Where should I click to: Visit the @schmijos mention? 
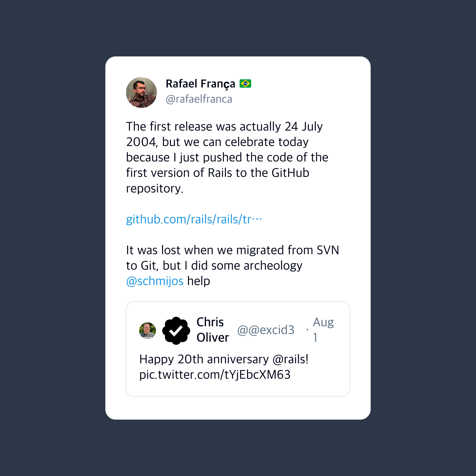pos(155,281)
